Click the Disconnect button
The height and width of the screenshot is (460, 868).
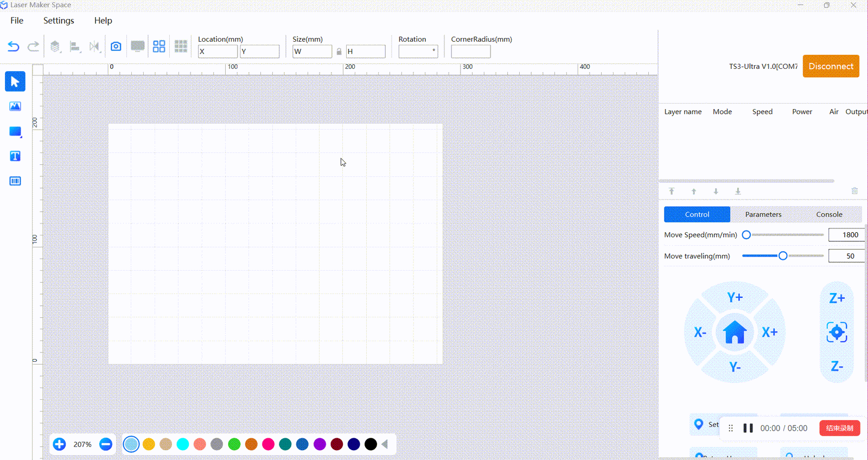(x=831, y=66)
